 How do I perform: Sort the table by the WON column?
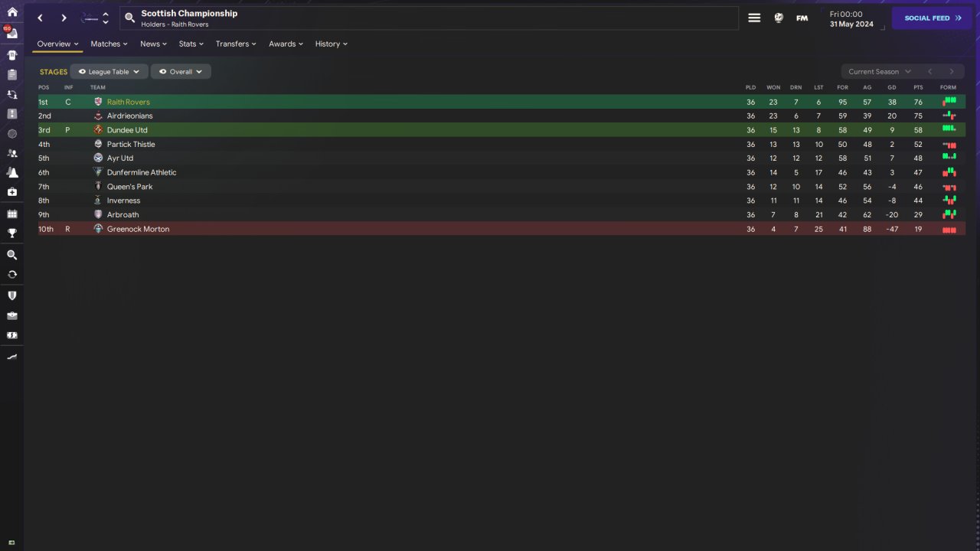coord(773,87)
